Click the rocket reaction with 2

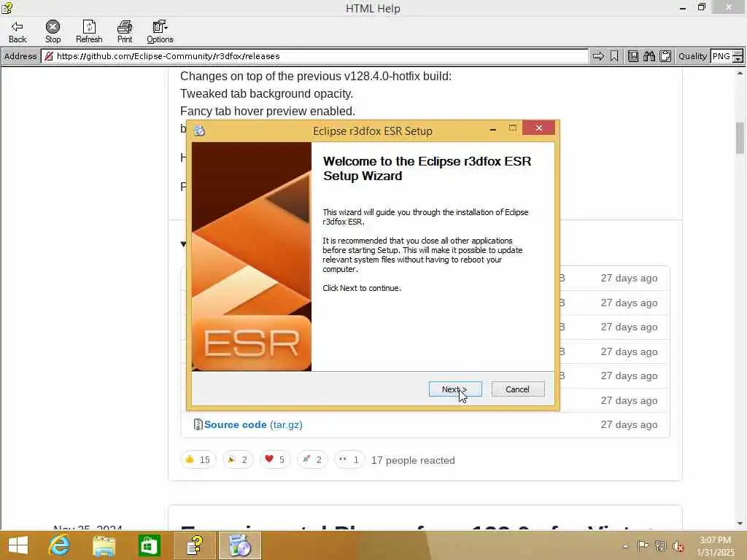(x=312, y=459)
